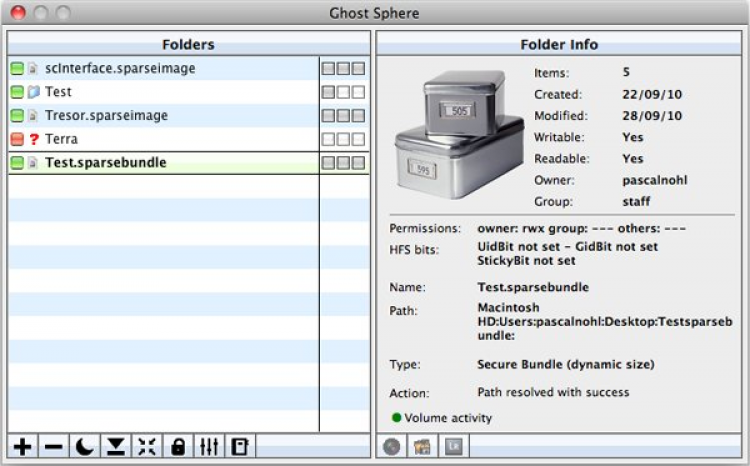Toggle first checkbox in Tresor.sparseimage row
750x466 pixels.
tap(329, 115)
